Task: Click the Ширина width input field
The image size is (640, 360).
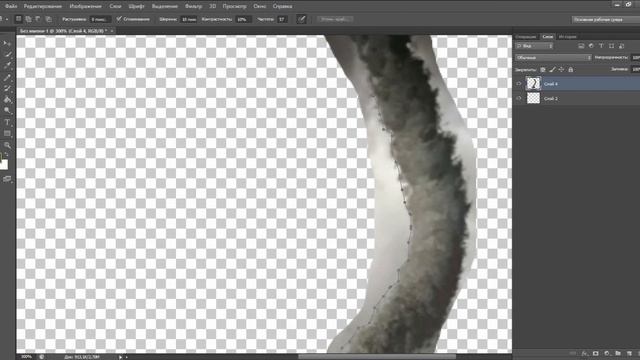Action: point(189,19)
